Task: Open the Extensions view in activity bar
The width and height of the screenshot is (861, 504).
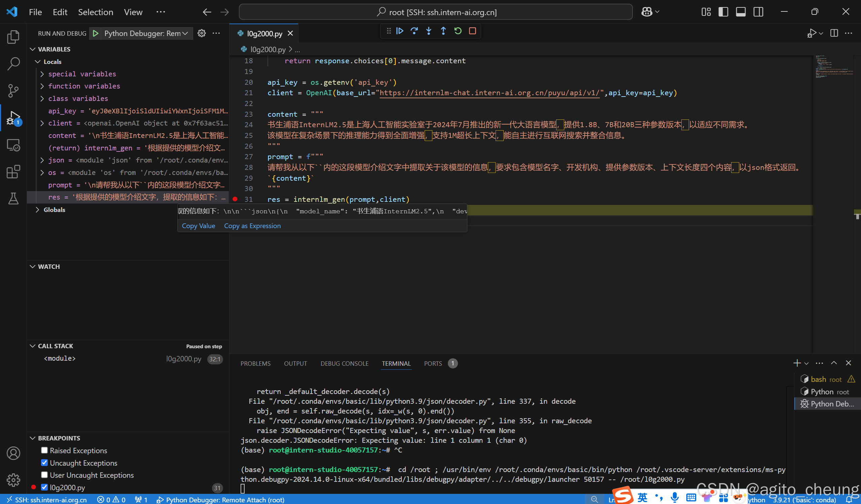Action: [13, 172]
